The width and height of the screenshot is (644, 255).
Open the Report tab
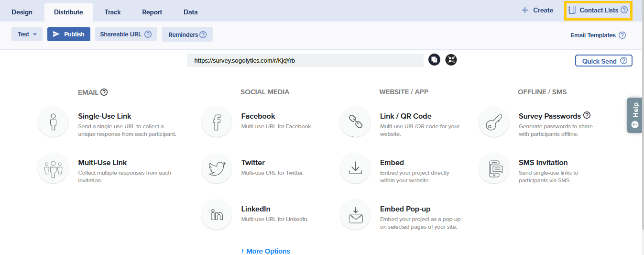coord(152,12)
